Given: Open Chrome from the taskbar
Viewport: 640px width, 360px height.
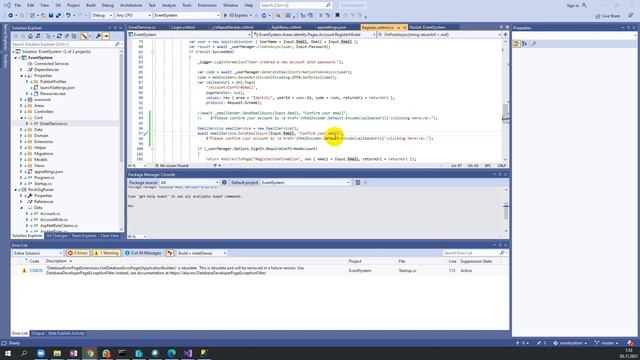Looking at the screenshot, I should click(90, 353).
